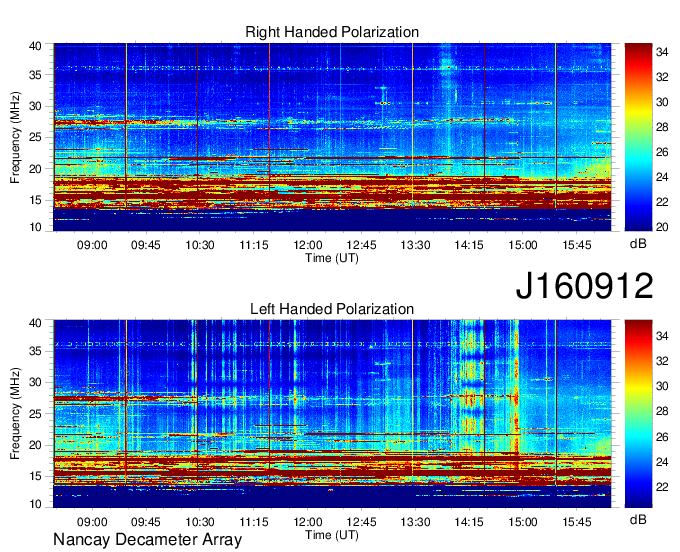Click the 15 MHz tick of Left Handed plot
Screen dimensions: 680x552
point(35,477)
